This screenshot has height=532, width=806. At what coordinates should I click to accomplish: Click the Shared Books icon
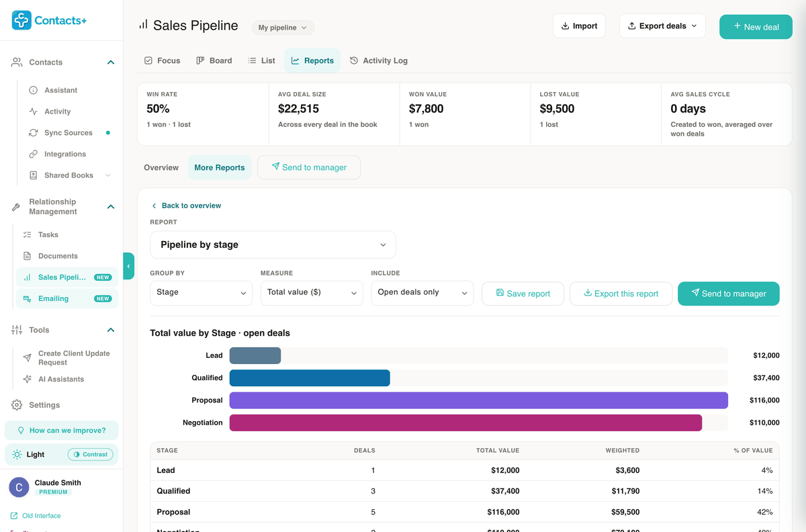click(33, 175)
